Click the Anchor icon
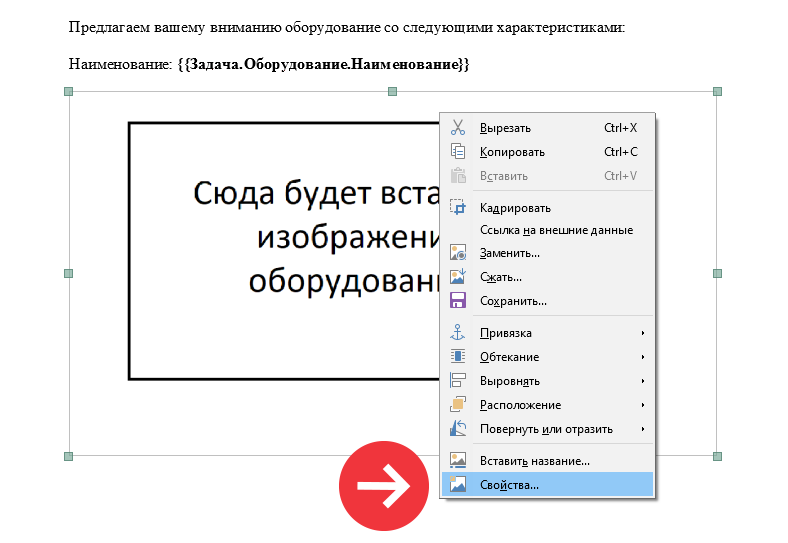Screen dimensions: 788x543 pyautogui.click(x=458, y=332)
